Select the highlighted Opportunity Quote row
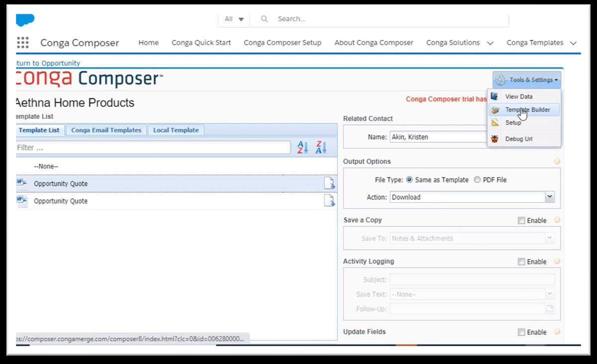Screen dimensions: 597x364 (177, 183)
